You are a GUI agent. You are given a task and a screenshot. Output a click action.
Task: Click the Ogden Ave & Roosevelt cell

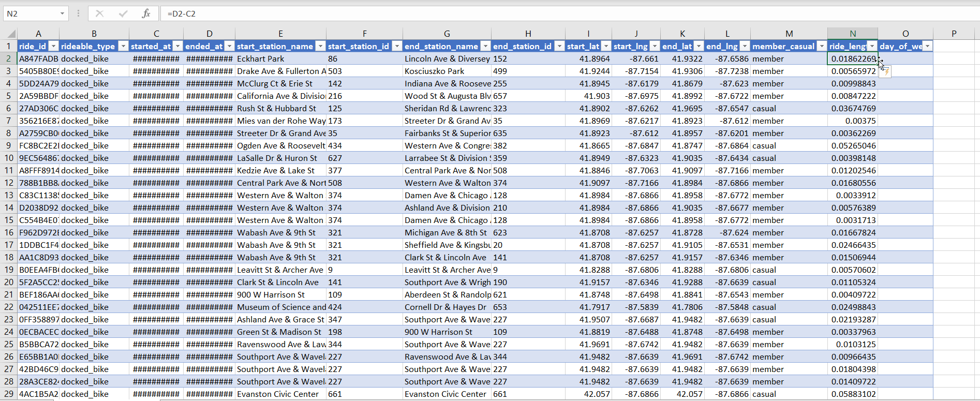tap(280, 145)
